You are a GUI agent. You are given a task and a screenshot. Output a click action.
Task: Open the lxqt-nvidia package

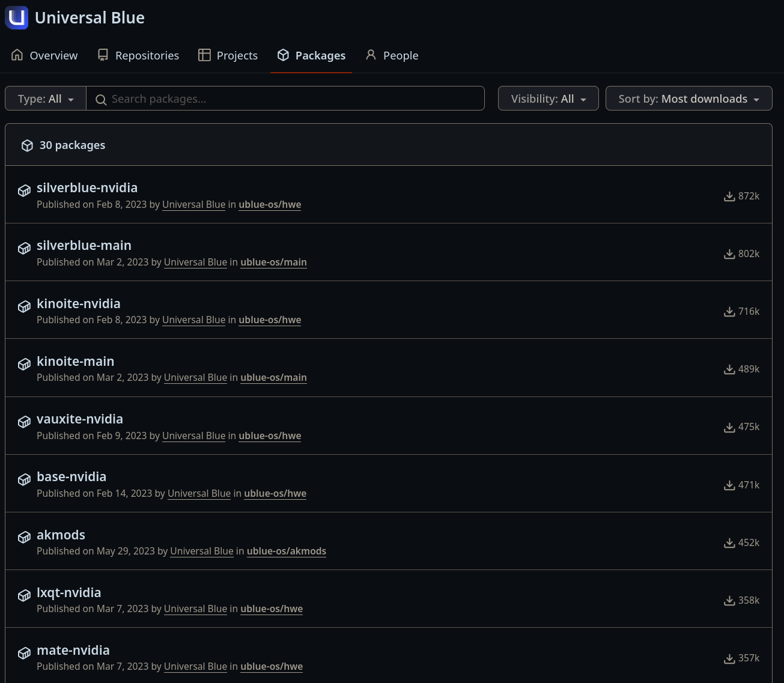point(69,592)
